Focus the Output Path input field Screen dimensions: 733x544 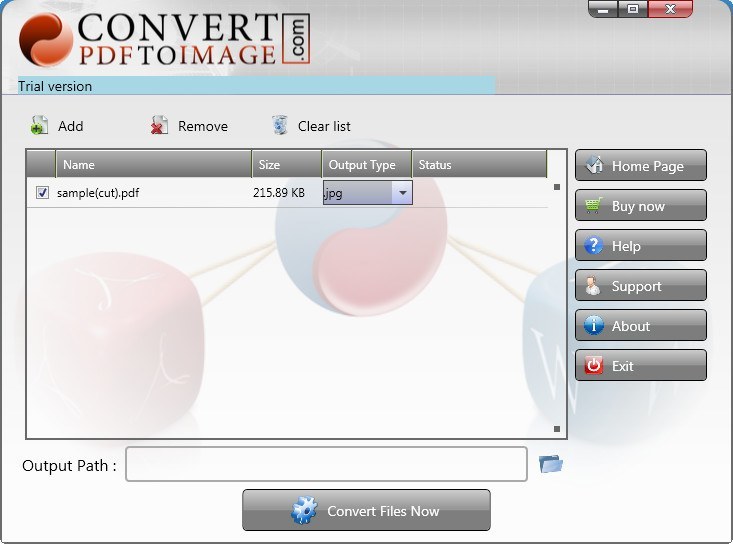[326, 464]
